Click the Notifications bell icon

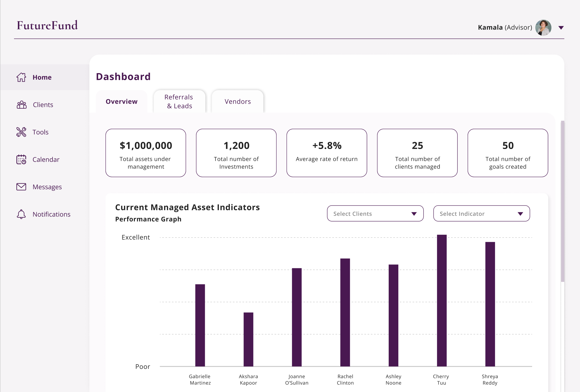(x=21, y=214)
